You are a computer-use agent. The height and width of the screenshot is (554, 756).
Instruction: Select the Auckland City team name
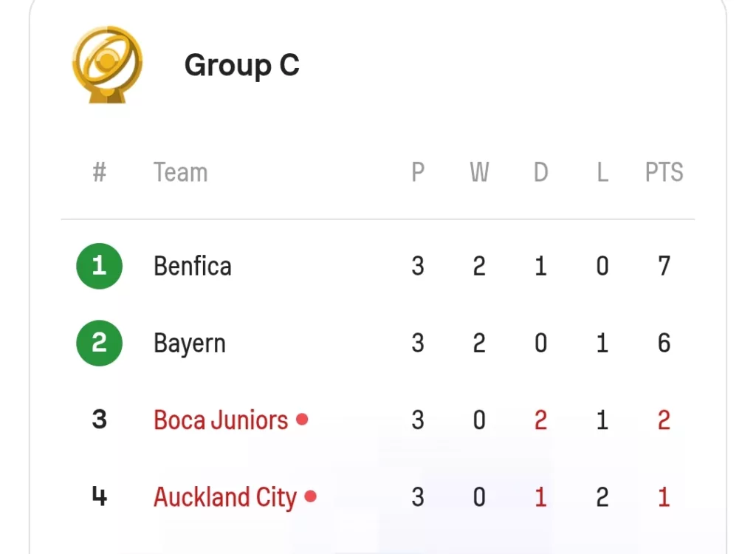pos(225,498)
